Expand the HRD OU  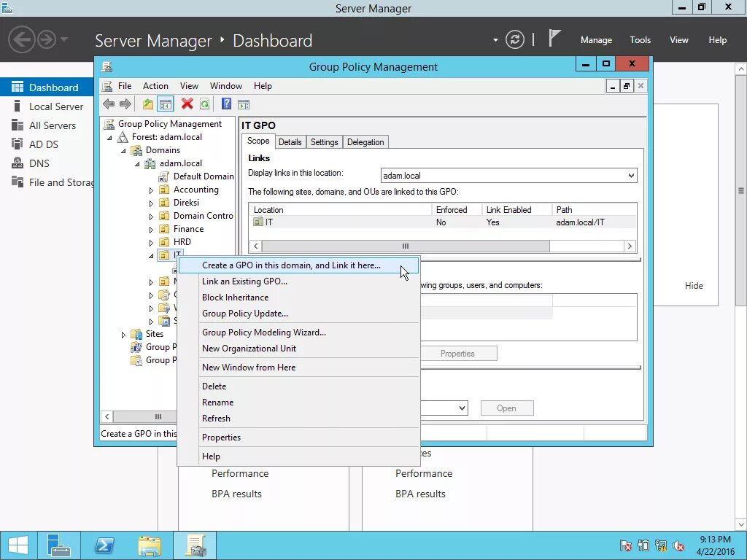click(x=151, y=243)
